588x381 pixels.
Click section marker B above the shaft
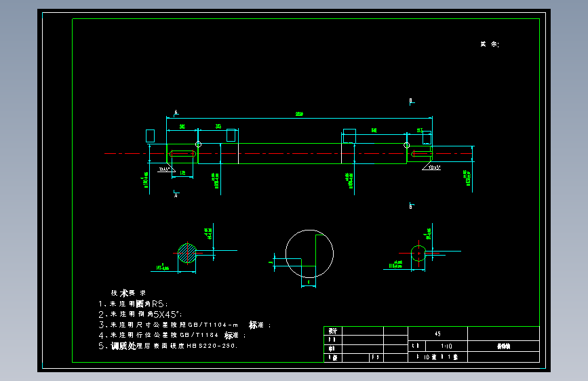pyautogui.click(x=412, y=101)
